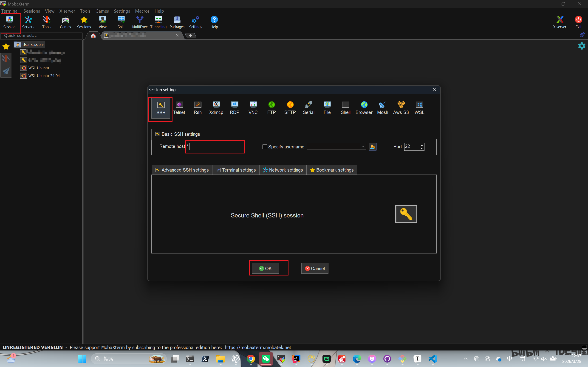Open the mobaxterm.mobatek.net link

coord(258,347)
